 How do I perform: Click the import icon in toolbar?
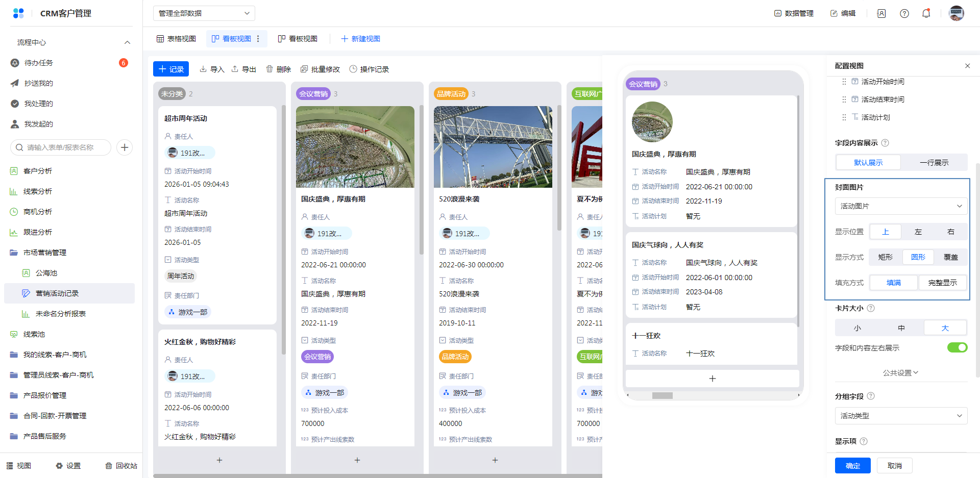click(203, 69)
